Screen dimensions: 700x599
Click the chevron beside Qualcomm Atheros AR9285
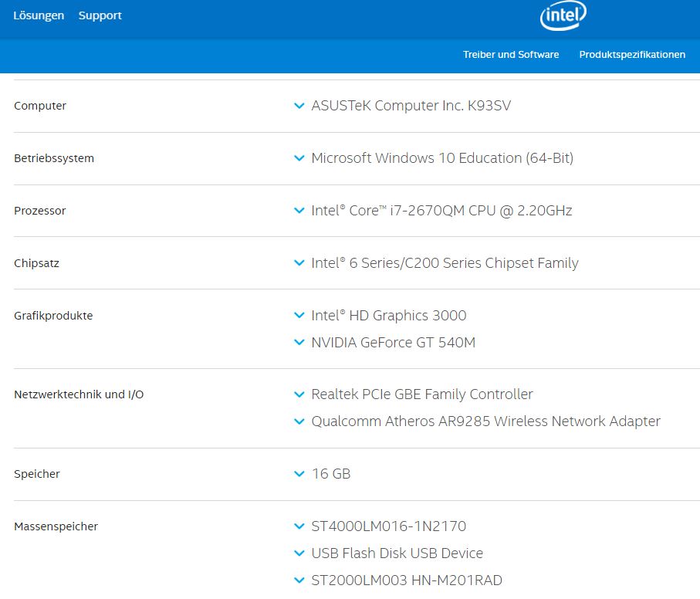299,421
